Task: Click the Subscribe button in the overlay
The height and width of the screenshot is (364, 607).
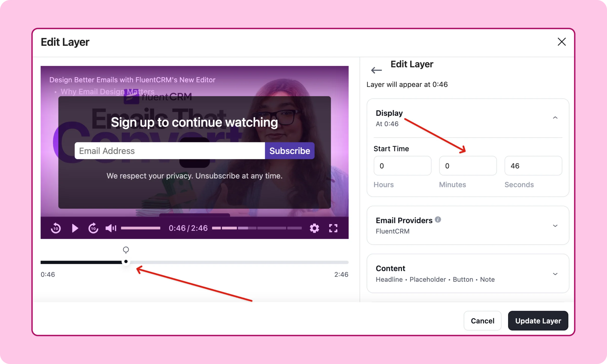Action: [x=290, y=151]
